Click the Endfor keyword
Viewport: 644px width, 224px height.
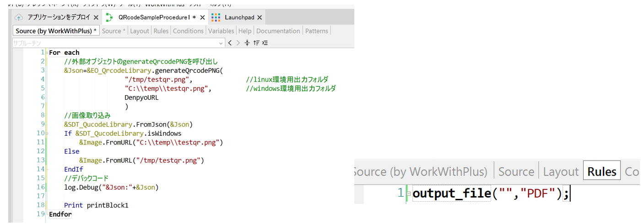pos(60,214)
